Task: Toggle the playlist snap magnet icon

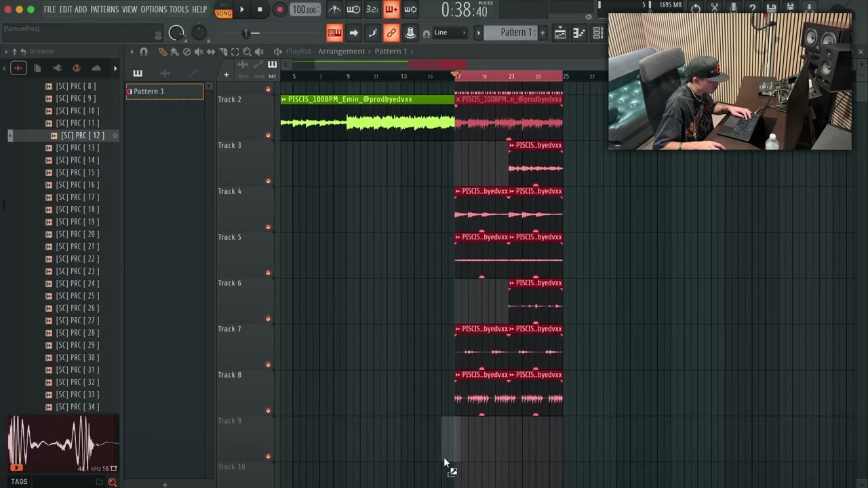Action: coord(144,52)
